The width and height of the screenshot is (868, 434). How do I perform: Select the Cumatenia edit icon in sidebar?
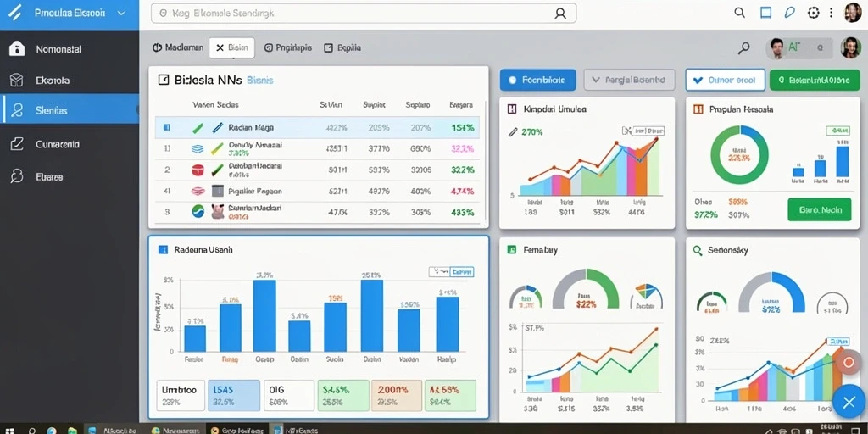pos(17,144)
